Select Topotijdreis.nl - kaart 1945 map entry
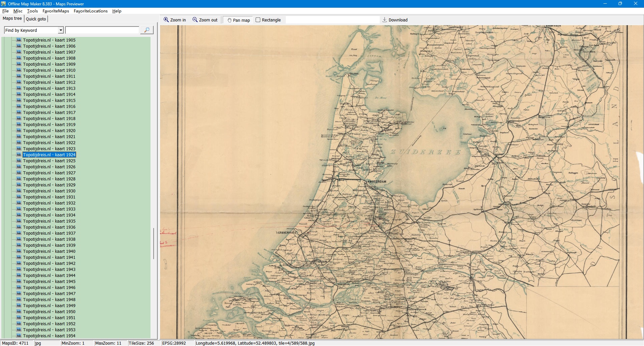 pyautogui.click(x=49, y=281)
